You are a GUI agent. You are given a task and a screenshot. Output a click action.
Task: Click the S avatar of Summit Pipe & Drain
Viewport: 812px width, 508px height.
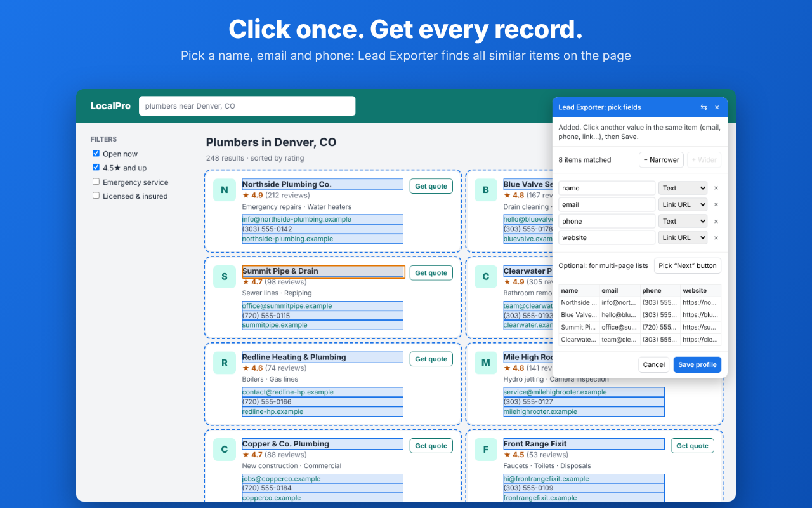pyautogui.click(x=225, y=277)
